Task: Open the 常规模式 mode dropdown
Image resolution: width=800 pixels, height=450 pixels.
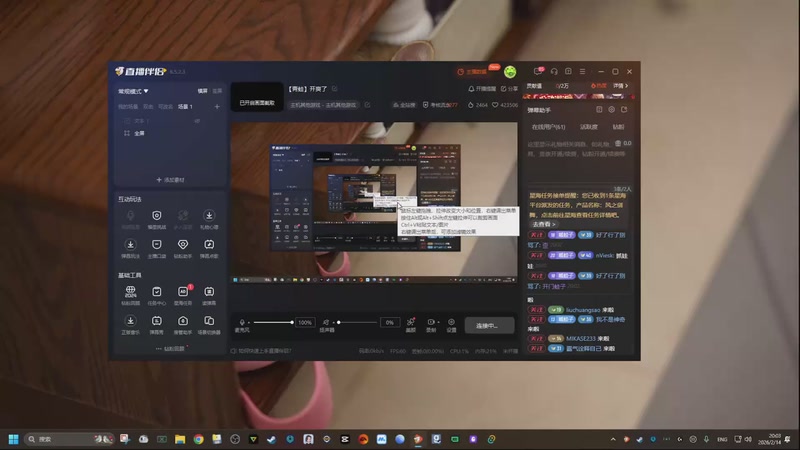Action: click(133, 91)
